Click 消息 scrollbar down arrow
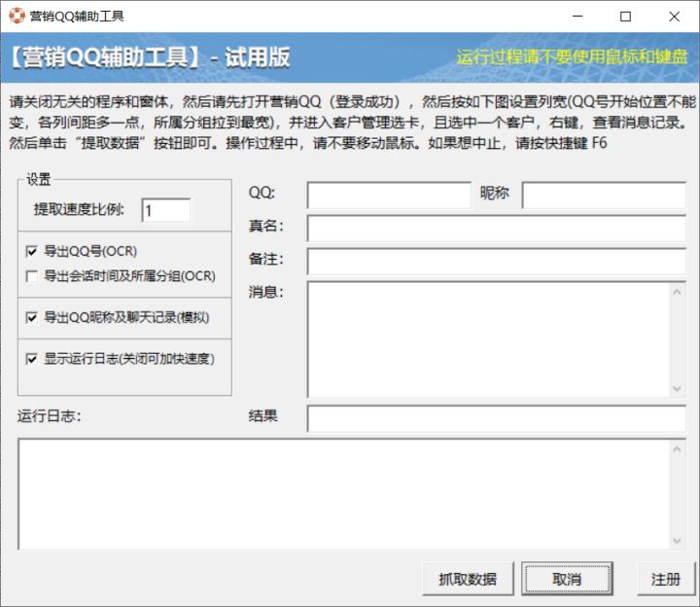Image resolution: width=700 pixels, height=607 pixels. 678,388
